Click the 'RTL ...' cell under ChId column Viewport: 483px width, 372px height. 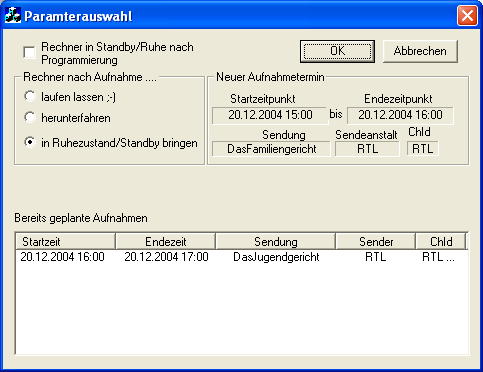pyautogui.click(x=438, y=257)
